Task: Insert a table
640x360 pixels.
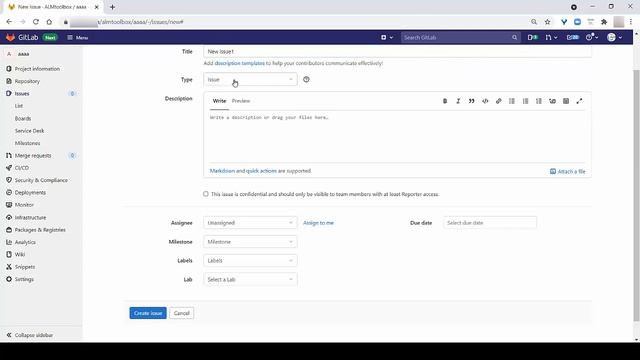Action: (566, 101)
